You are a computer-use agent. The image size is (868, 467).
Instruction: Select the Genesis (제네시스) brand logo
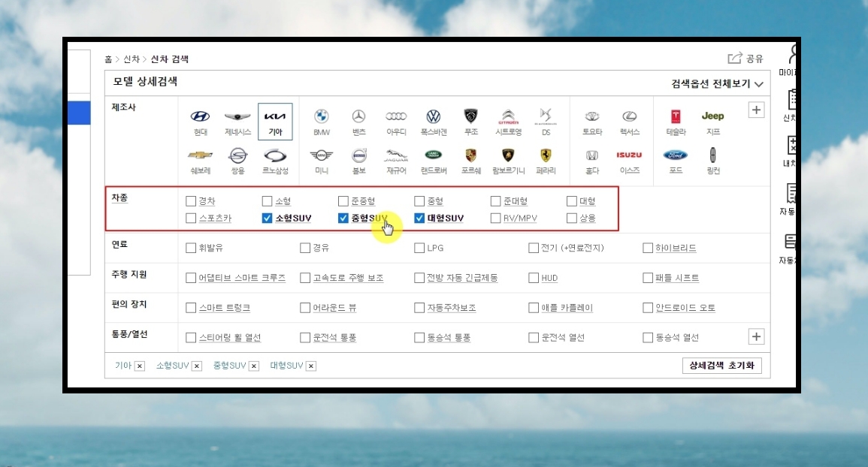click(x=237, y=117)
